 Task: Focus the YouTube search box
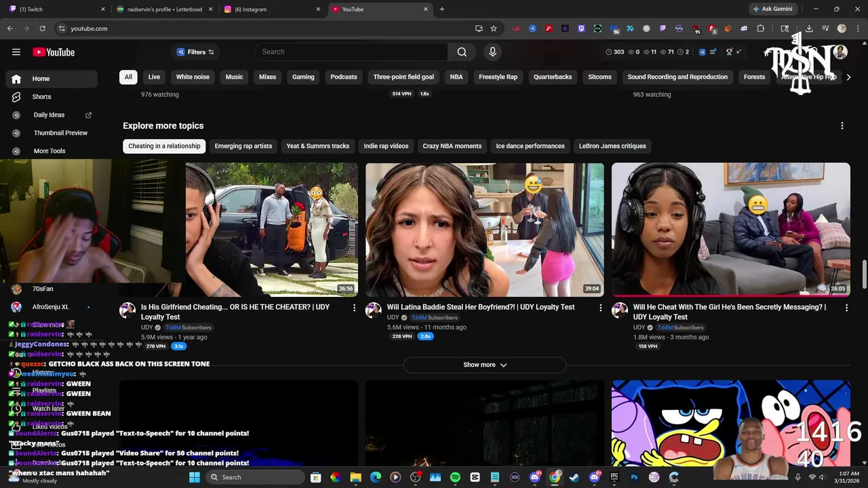click(x=351, y=52)
